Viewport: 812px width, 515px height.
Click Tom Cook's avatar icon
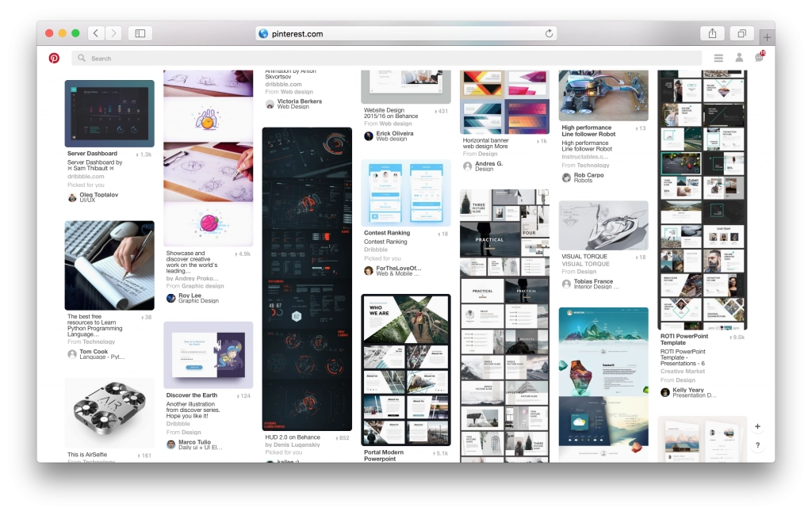point(72,354)
